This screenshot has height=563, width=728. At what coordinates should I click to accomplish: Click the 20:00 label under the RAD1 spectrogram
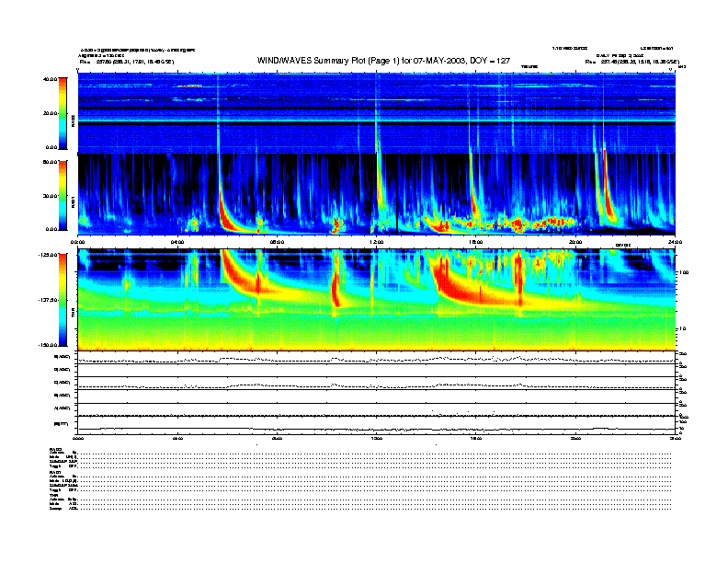click(575, 242)
